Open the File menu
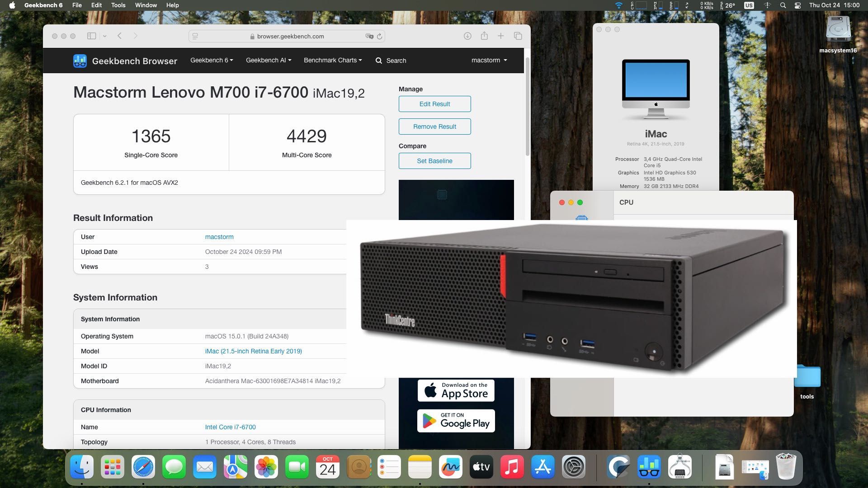Image resolution: width=868 pixels, height=488 pixels. pyautogui.click(x=77, y=5)
